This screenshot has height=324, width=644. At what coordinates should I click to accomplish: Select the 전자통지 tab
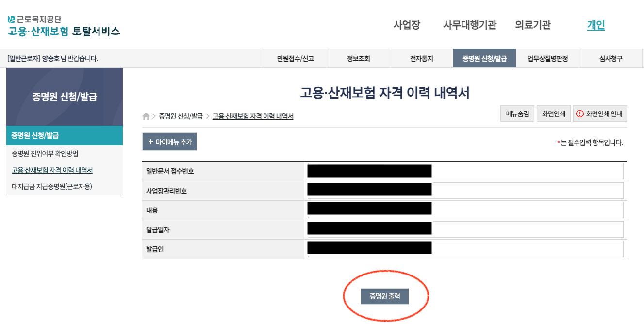421,58
